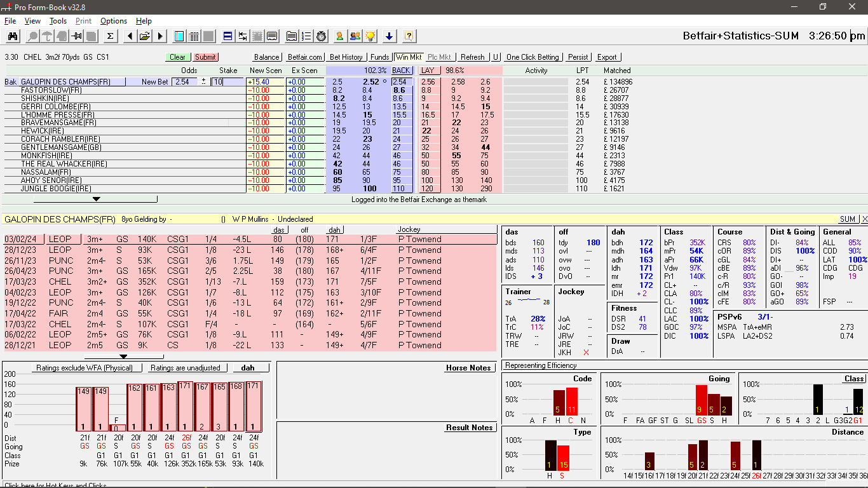The image size is (868, 488).
Task: Increase odds using the stepper beside New Bet
Action: coord(203,79)
